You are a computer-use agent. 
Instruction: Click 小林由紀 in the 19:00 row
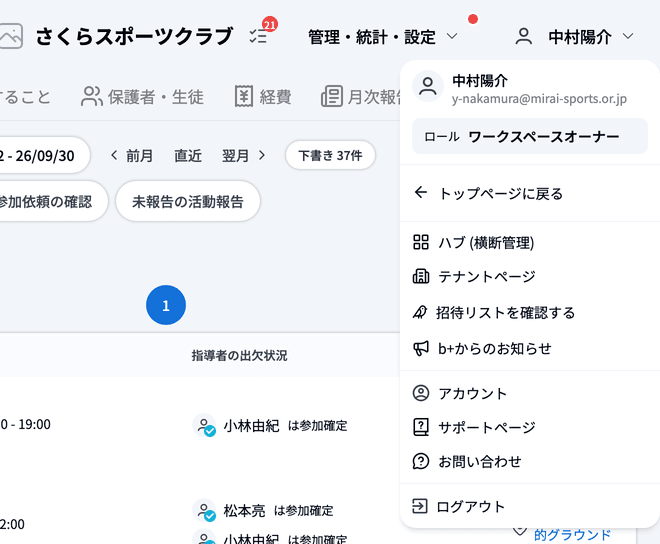[x=251, y=426]
